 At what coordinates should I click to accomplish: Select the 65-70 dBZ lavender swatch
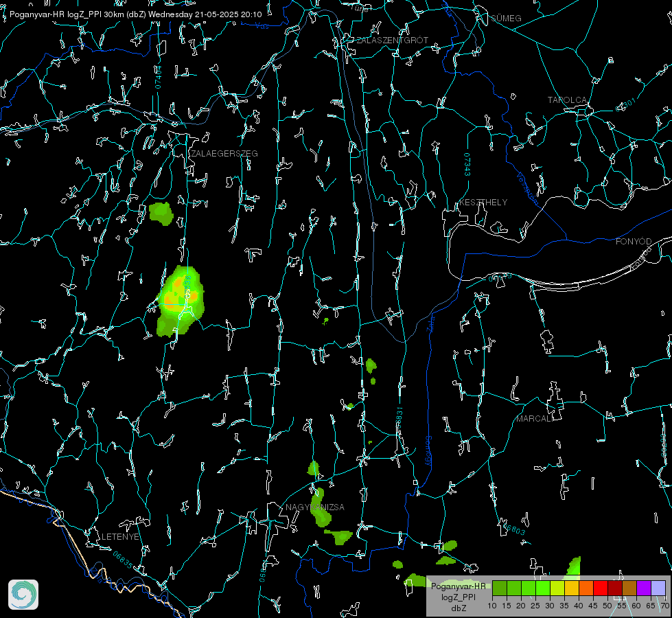658,588
